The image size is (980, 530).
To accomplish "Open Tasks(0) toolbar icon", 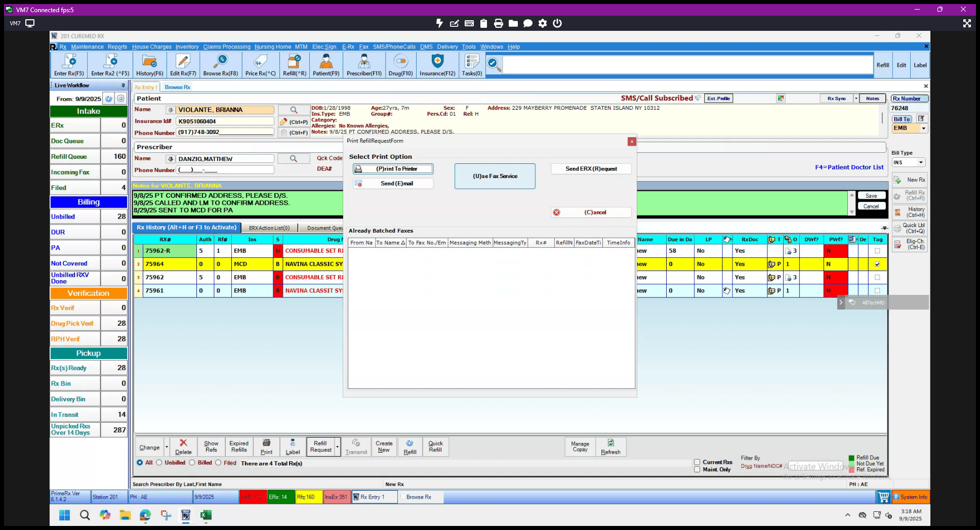I will (x=472, y=65).
